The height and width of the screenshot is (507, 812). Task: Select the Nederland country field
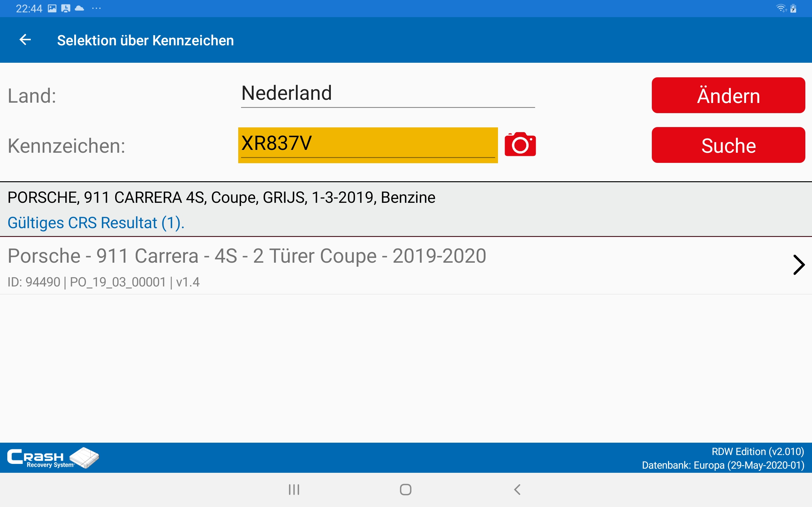pyautogui.click(x=388, y=94)
